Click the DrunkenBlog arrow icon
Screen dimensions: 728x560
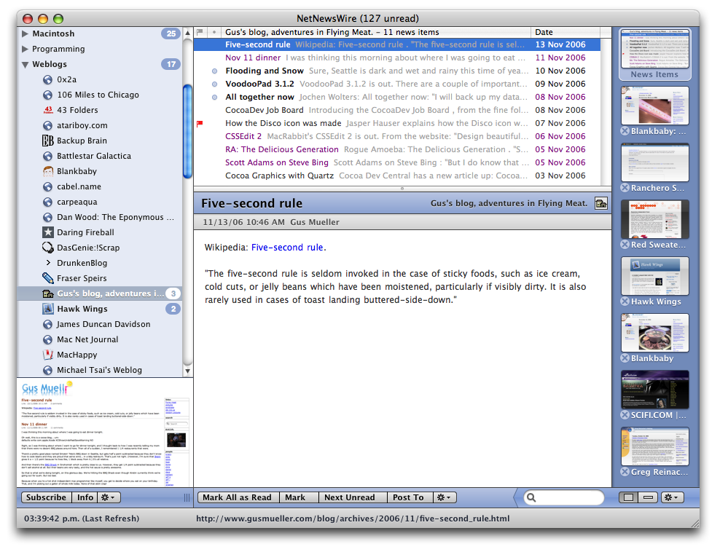click(48, 263)
